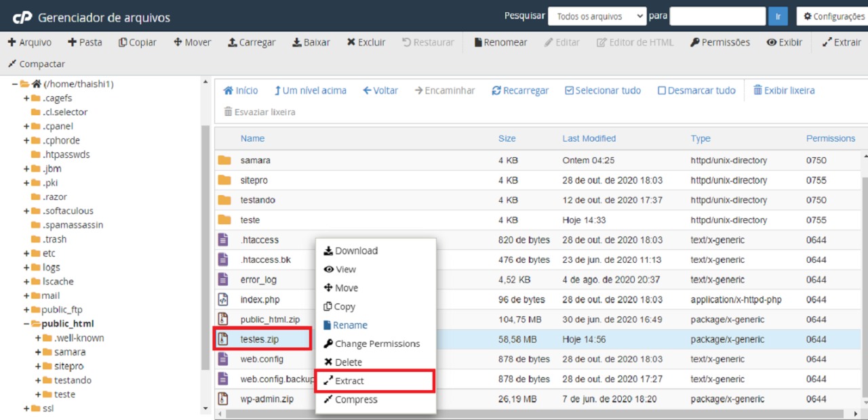Expand the etc tree folder
The image size is (868, 420).
tap(26, 253)
